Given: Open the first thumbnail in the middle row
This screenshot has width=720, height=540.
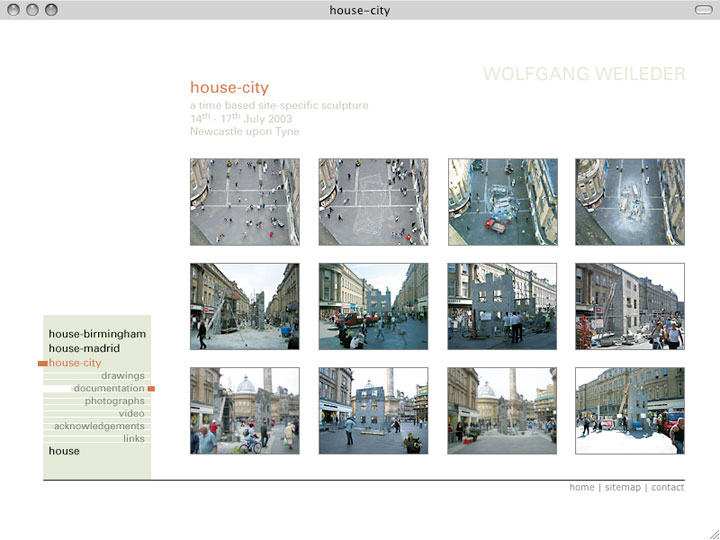Looking at the screenshot, I should click(244, 306).
